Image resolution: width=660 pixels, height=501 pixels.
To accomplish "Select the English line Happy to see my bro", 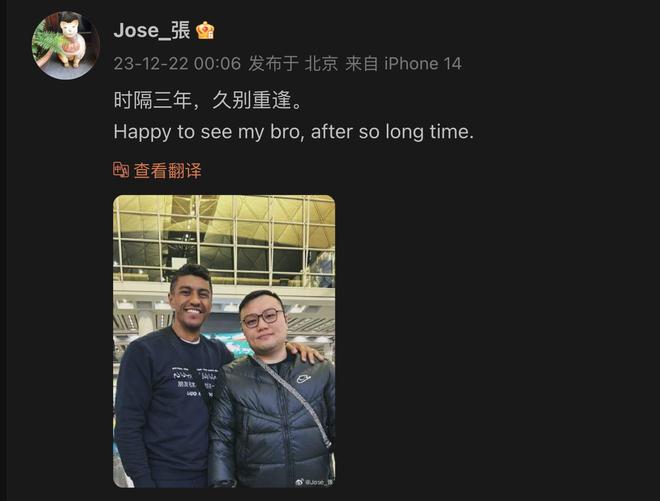I will 208,132.
